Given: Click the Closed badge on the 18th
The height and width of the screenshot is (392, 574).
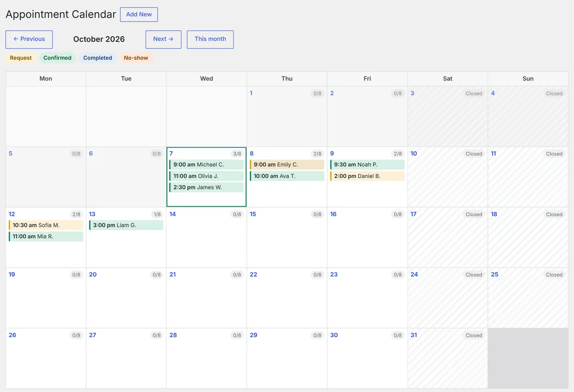Looking at the screenshot, I should [x=554, y=215].
